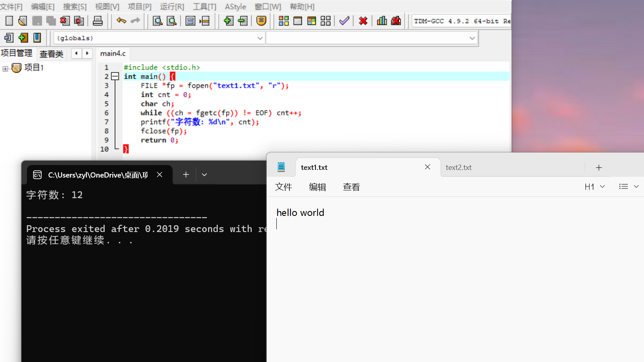Image resolution: width=644 pixels, height=362 pixels.
Task: Click the Go to line icon
Action: (x=204, y=21)
